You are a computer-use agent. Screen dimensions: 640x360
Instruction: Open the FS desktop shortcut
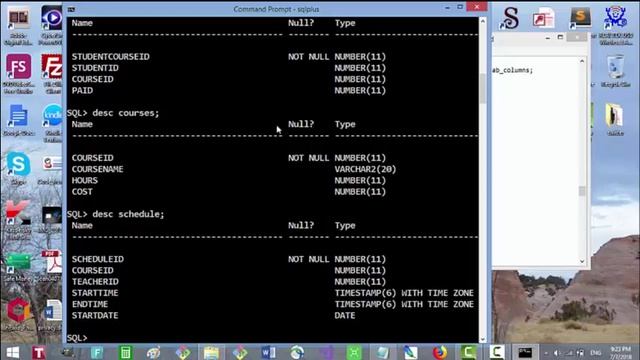tap(18, 73)
